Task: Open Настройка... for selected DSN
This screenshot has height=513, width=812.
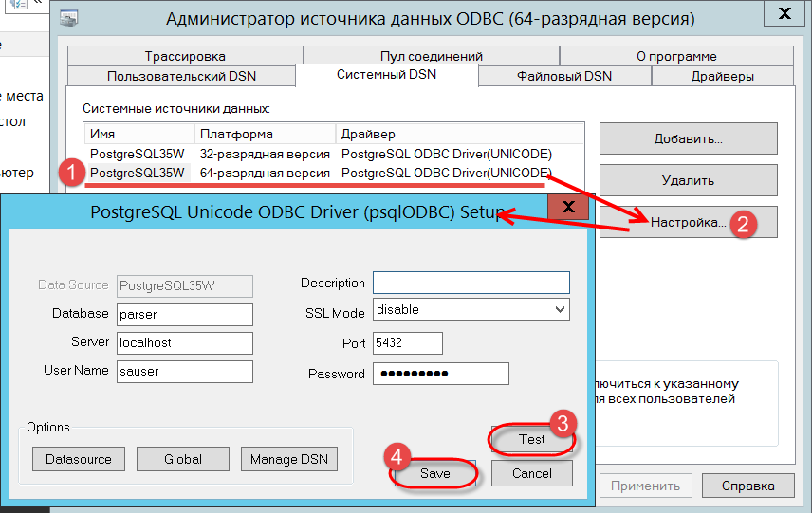Action: [689, 223]
